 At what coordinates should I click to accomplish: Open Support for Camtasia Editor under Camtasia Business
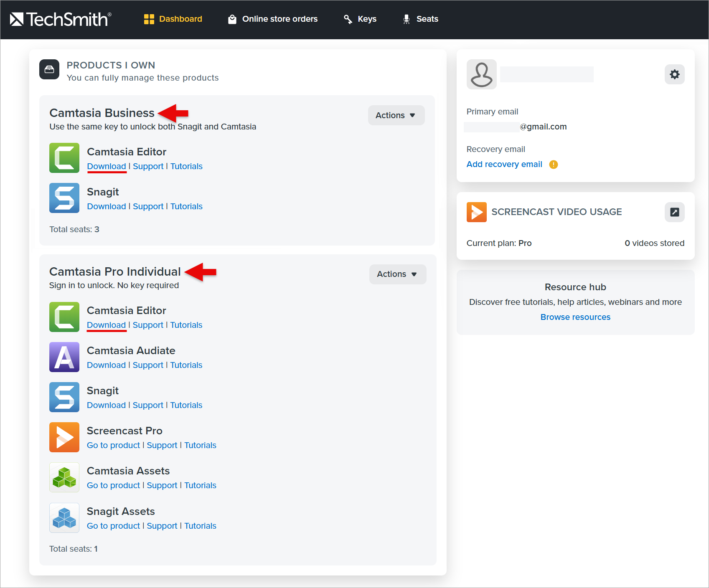click(148, 166)
